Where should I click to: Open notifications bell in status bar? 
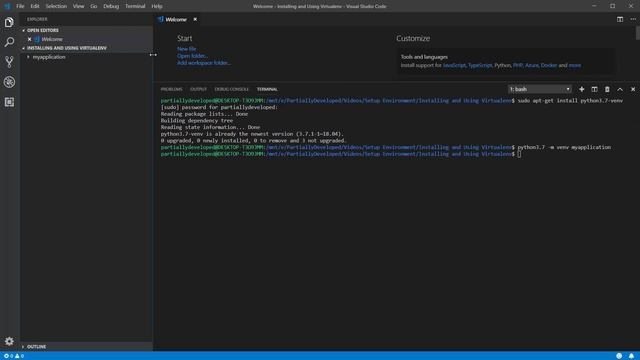(631, 356)
